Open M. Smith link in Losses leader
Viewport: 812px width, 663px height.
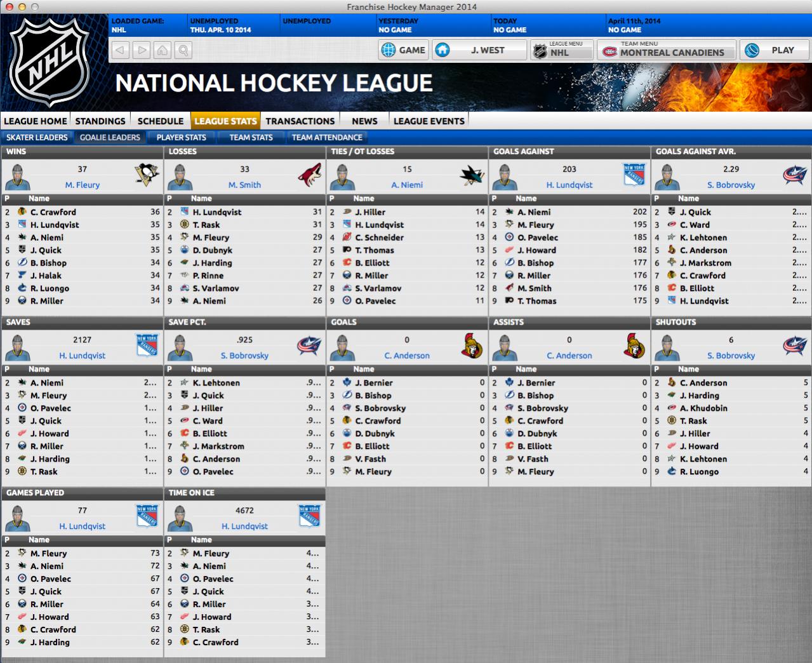coord(244,185)
